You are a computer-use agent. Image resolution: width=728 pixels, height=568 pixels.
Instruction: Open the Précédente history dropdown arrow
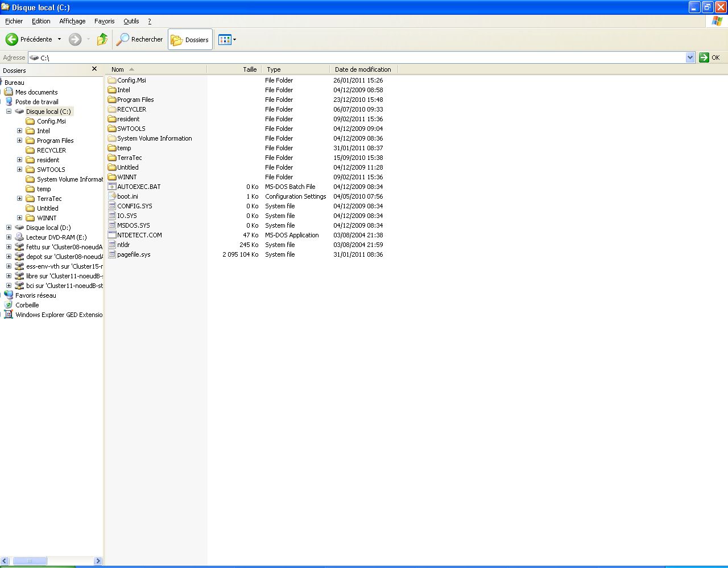[59, 39]
